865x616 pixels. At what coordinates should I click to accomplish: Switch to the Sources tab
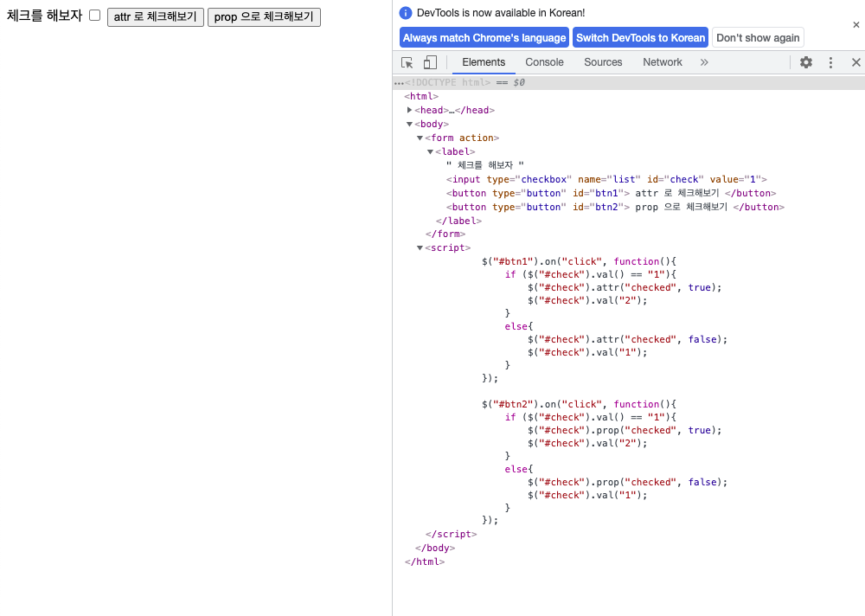pos(603,62)
